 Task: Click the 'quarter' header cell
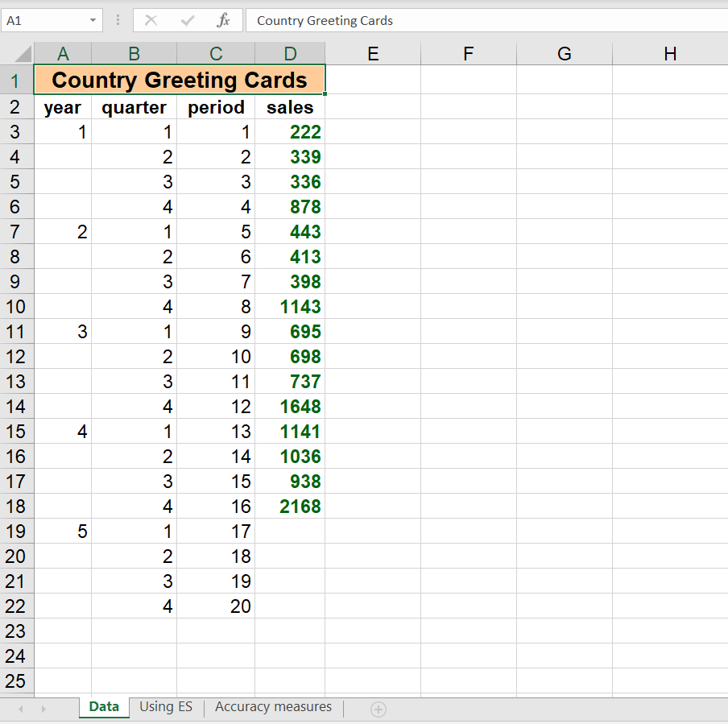pyautogui.click(x=134, y=107)
